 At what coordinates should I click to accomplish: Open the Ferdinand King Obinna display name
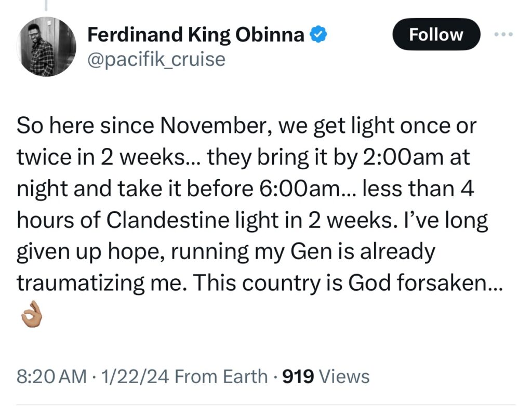click(x=196, y=35)
